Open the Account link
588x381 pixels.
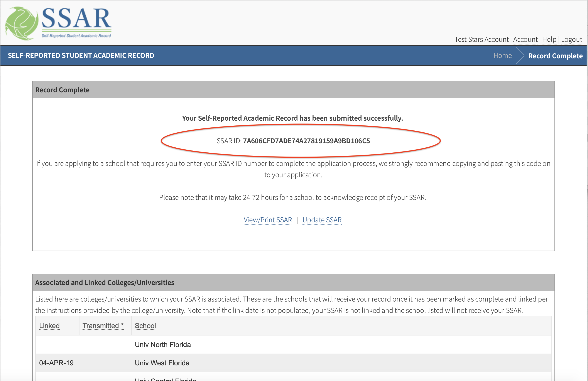(525, 39)
